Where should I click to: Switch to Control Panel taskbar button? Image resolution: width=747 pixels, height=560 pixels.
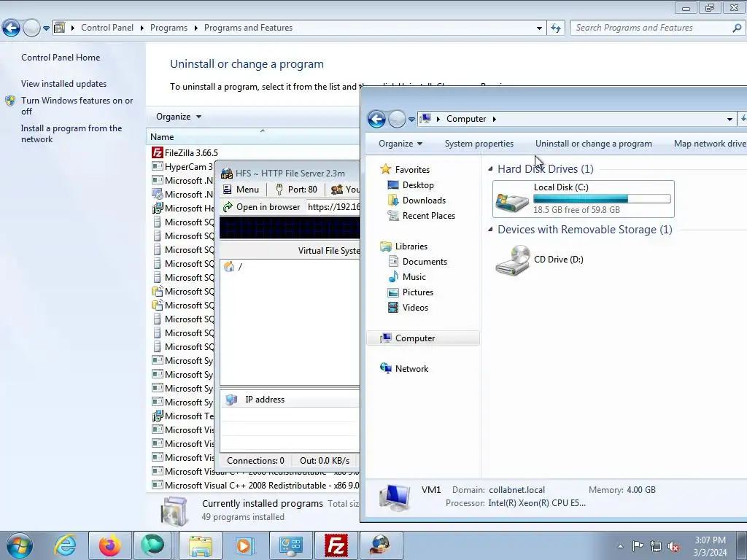point(291,545)
